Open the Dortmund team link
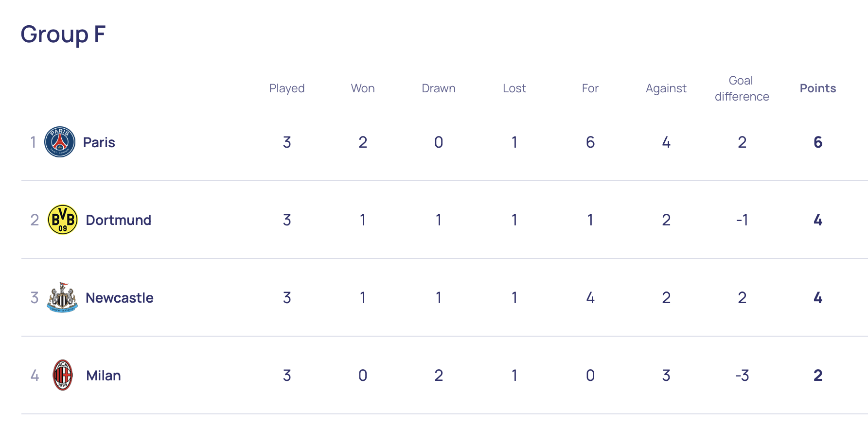This screenshot has height=427, width=868. click(x=118, y=220)
